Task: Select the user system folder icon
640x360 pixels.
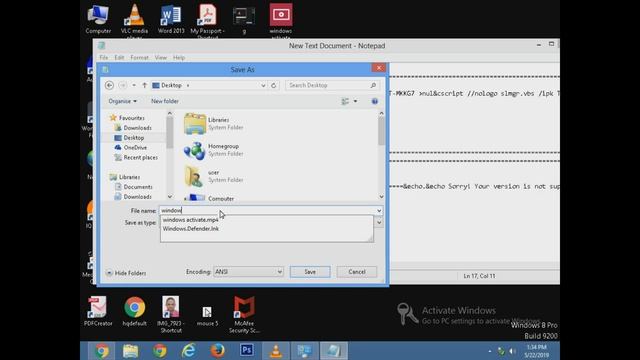Action: [x=194, y=176]
